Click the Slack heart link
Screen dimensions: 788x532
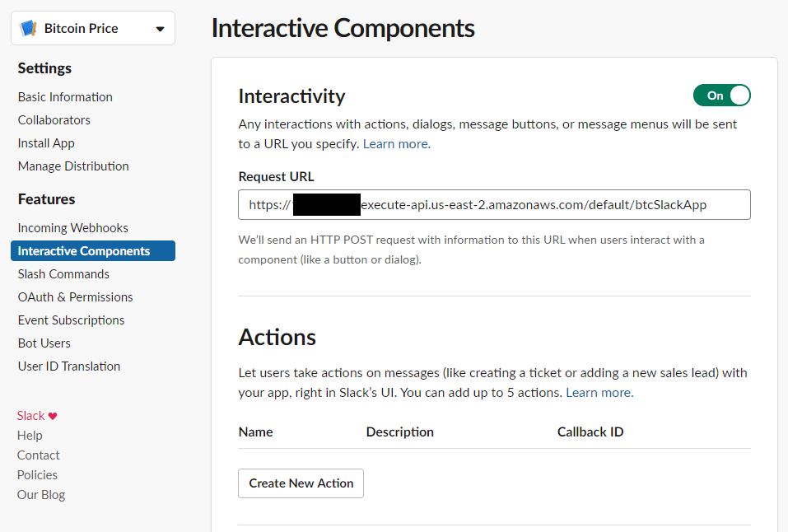pyautogui.click(x=37, y=416)
